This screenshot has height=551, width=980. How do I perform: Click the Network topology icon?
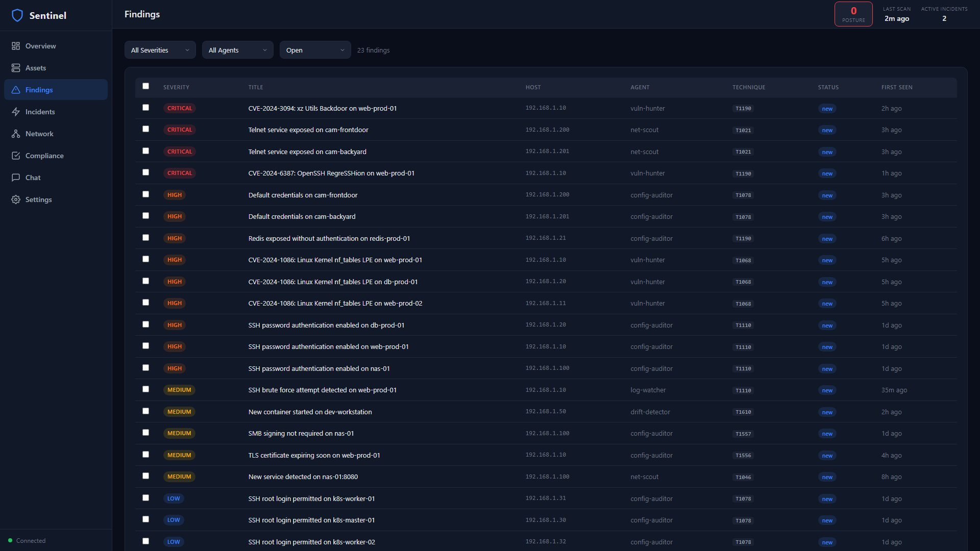pos(16,134)
